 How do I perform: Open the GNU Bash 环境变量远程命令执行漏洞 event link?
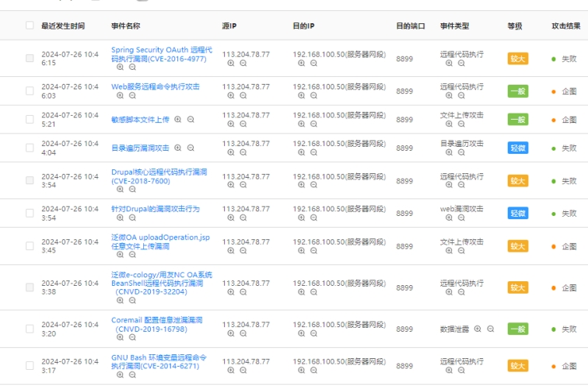tap(159, 361)
